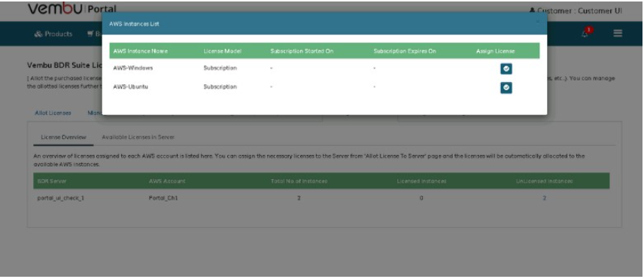The image size is (644, 279).
Task: Click the Portal_Ch1 AWS account entry
Action: pos(163,199)
